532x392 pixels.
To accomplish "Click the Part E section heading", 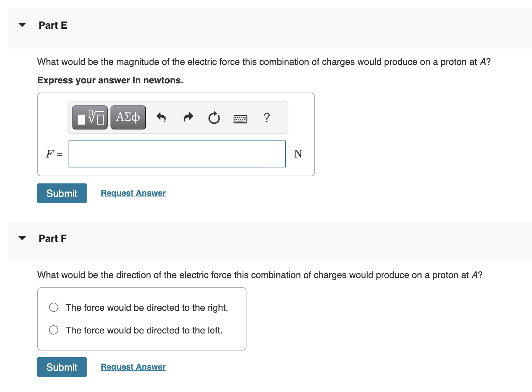I will [53, 25].
